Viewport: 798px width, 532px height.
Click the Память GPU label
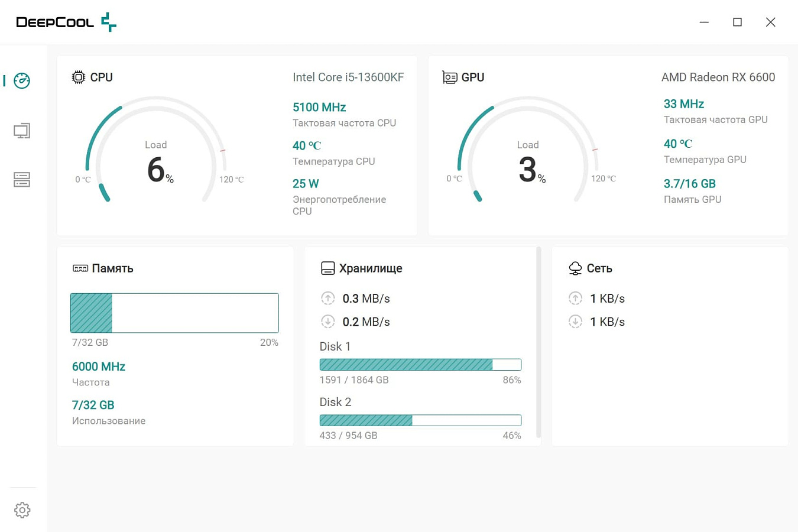click(693, 200)
